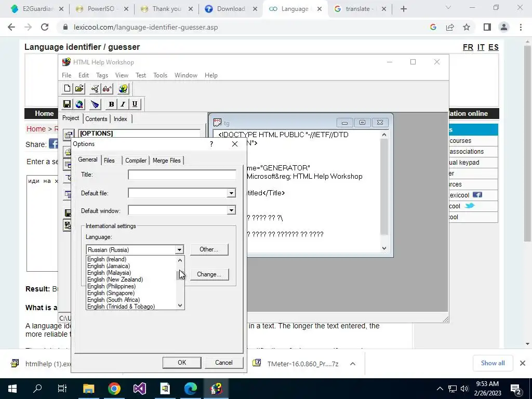Click Cancel in the Options dialog
The height and width of the screenshot is (399, 532).
[224, 362]
